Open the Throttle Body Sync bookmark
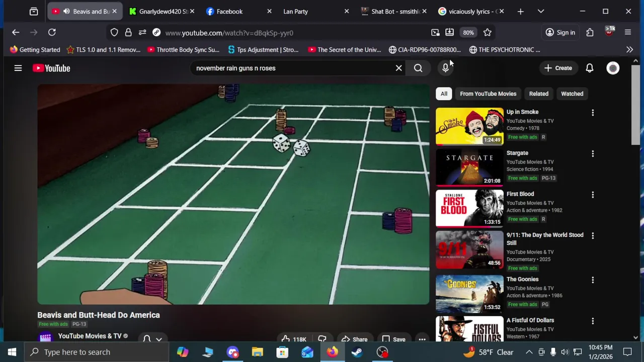Screen dimensions: 644x362 click(x=183, y=50)
